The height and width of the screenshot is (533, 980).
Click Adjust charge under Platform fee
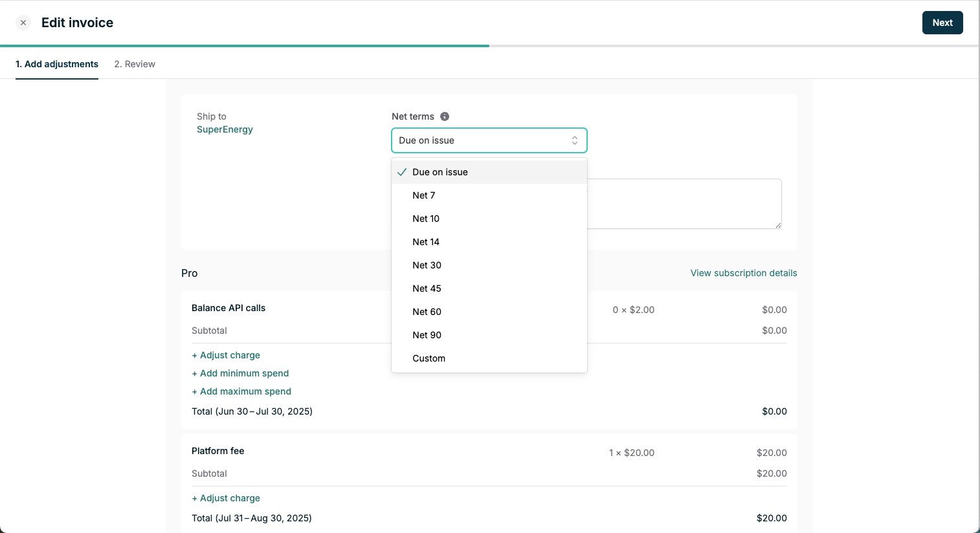(x=226, y=498)
